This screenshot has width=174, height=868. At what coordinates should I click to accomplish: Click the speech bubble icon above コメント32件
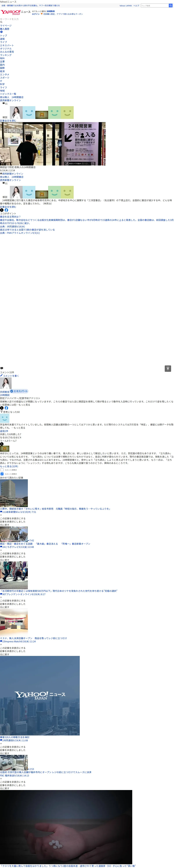click(x=2, y=368)
